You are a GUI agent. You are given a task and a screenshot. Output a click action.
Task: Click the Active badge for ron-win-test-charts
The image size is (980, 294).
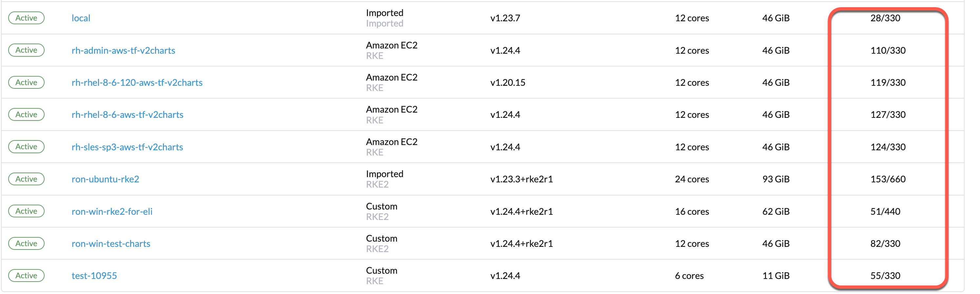(26, 244)
